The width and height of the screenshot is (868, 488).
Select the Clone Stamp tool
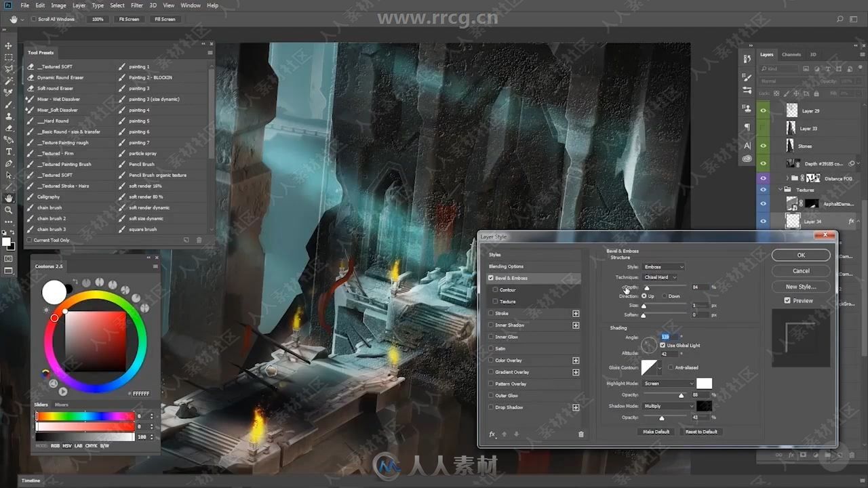click(x=9, y=116)
